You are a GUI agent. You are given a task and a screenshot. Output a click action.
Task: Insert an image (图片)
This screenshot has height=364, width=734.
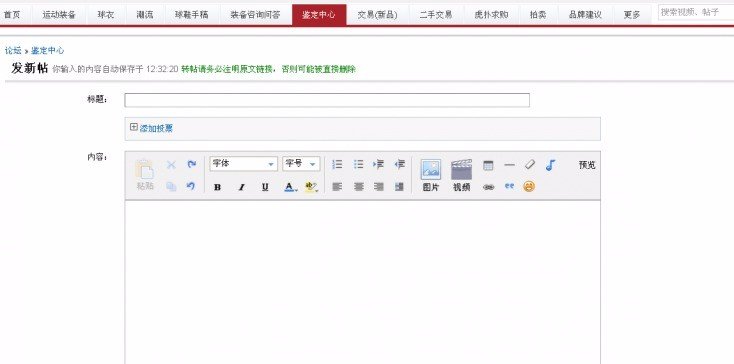(431, 175)
